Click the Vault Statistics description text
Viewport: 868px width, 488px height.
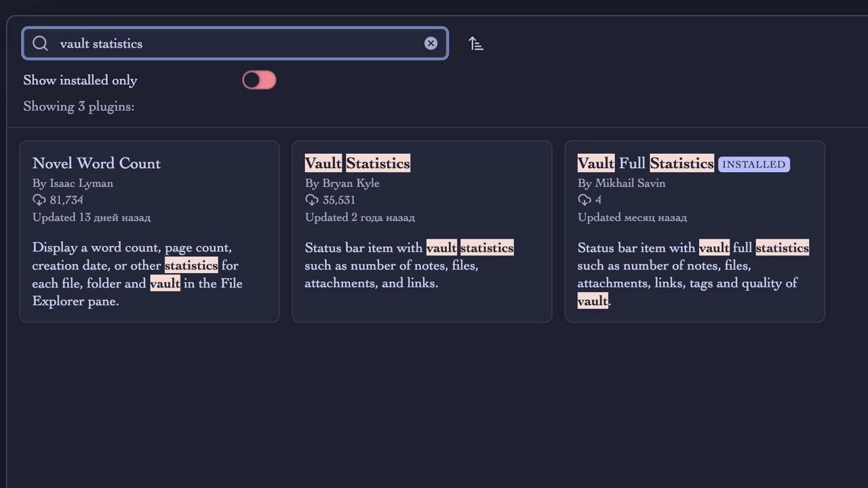409,265
